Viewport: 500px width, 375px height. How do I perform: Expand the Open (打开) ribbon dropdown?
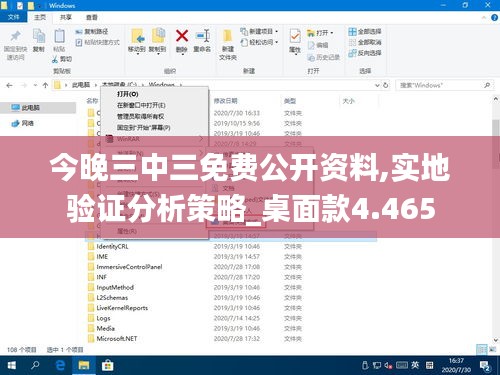point(331,33)
